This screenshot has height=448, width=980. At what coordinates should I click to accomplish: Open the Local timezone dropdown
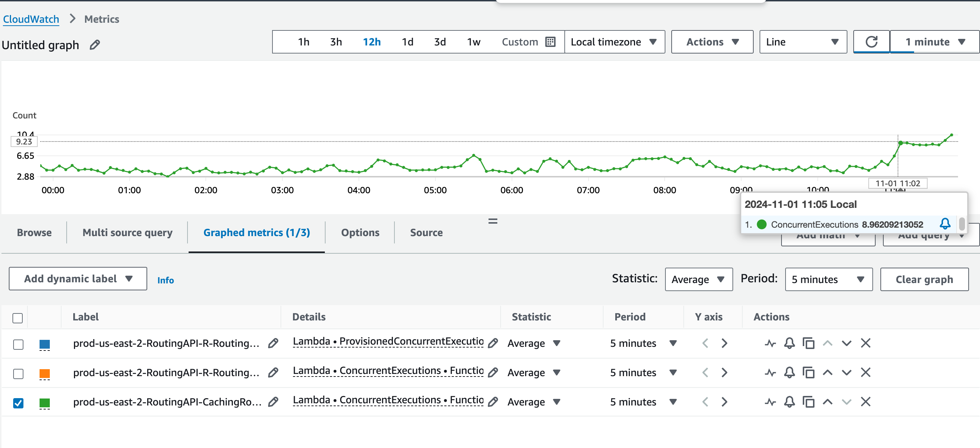(x=615, y=42)
